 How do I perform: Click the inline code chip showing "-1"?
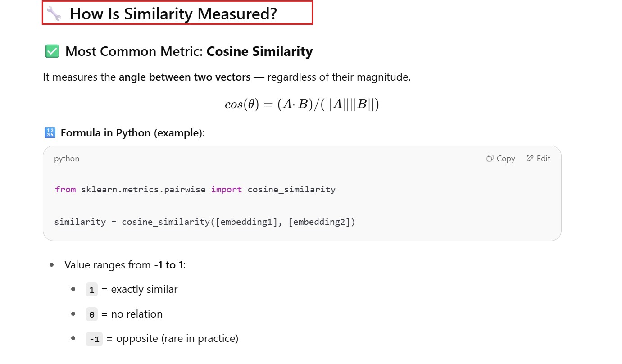(94, 339)
